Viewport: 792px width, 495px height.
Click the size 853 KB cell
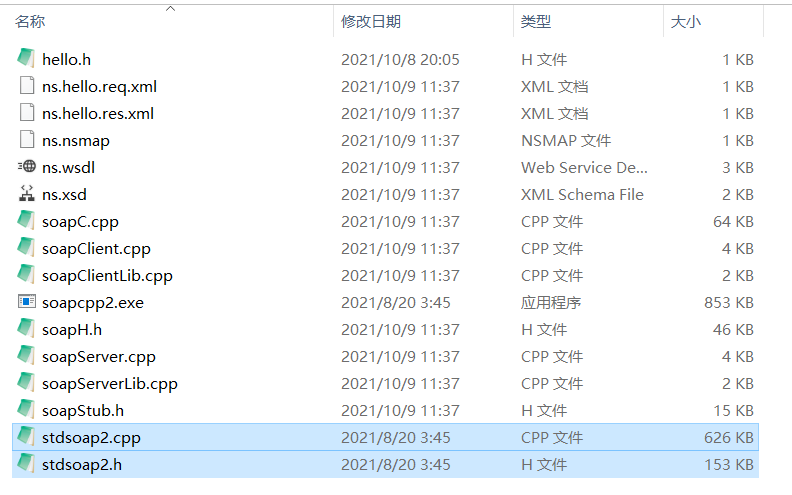click(729, 303)
